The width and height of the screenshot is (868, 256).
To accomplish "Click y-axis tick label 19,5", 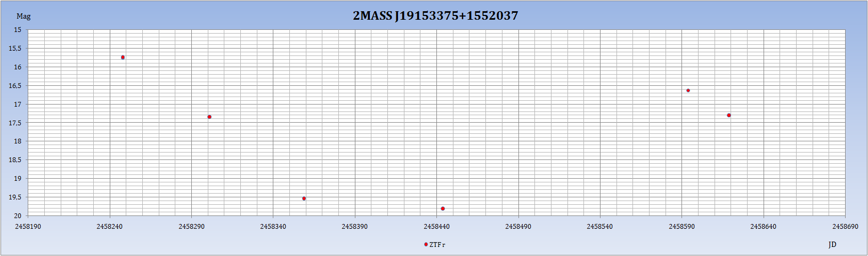I will [x=15, y=197].
